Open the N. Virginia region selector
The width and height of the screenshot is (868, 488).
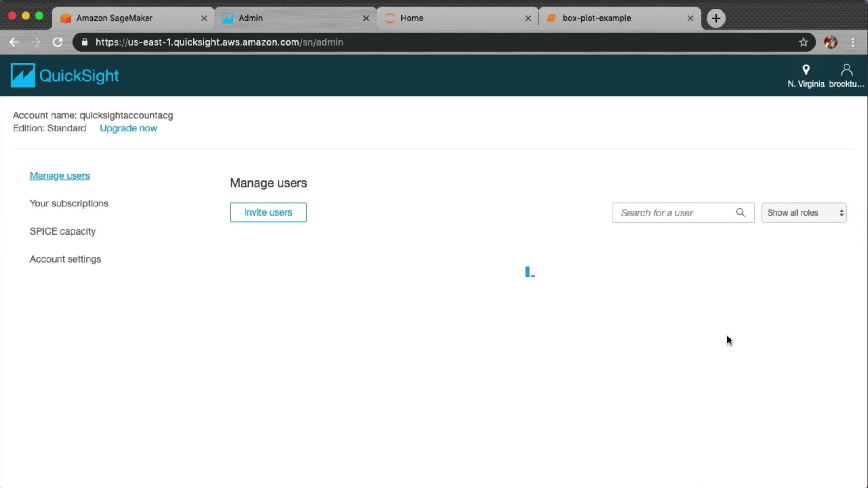(806, 75)
